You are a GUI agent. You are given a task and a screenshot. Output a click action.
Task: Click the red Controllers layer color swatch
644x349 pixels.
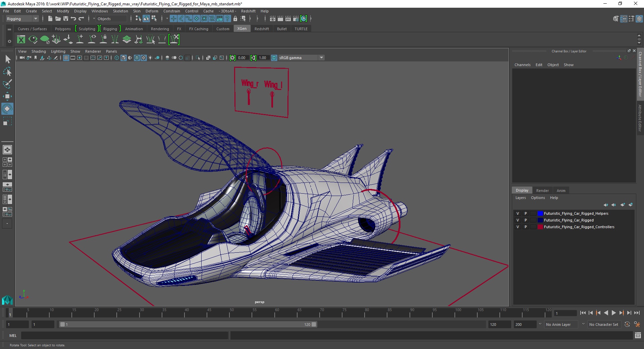coord(540,227)
